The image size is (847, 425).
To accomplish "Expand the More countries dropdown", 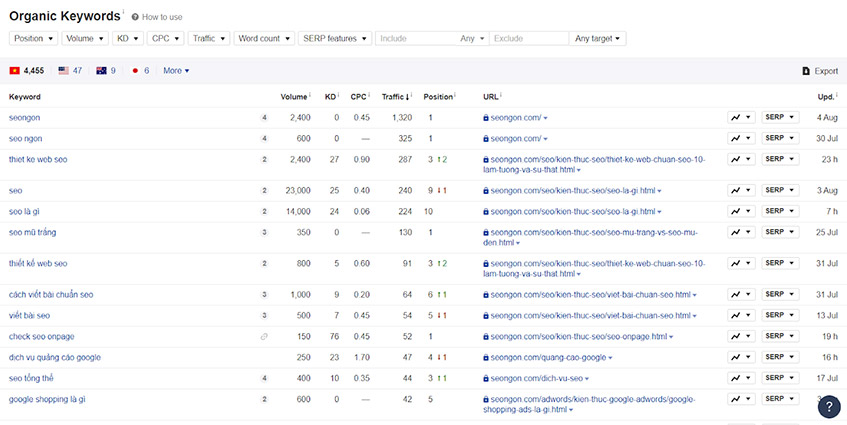I will click(176, 71).
